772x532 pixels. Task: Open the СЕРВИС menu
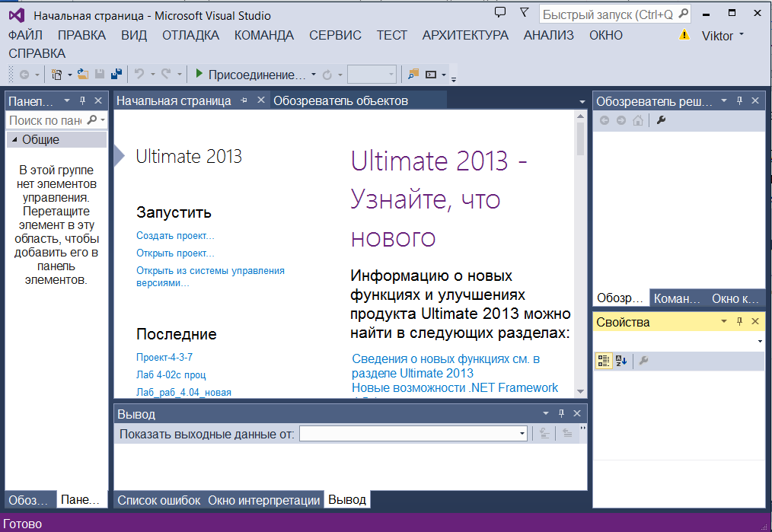click(x=335, y=36)
